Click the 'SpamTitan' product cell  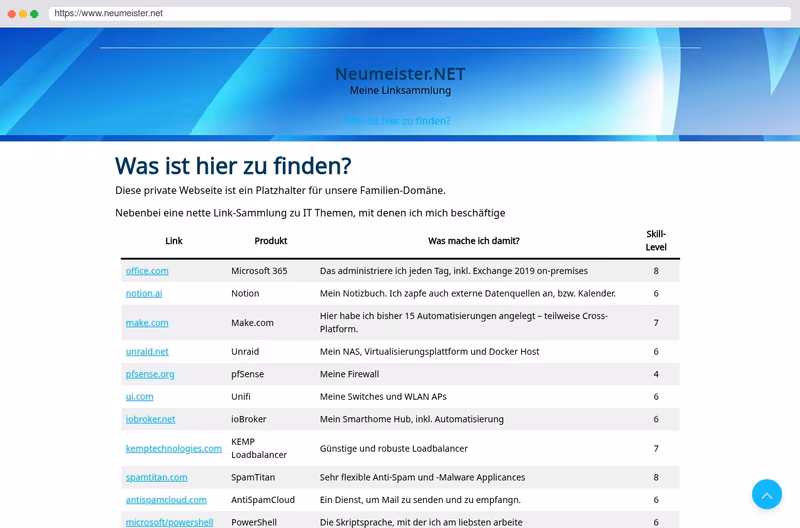253,477
